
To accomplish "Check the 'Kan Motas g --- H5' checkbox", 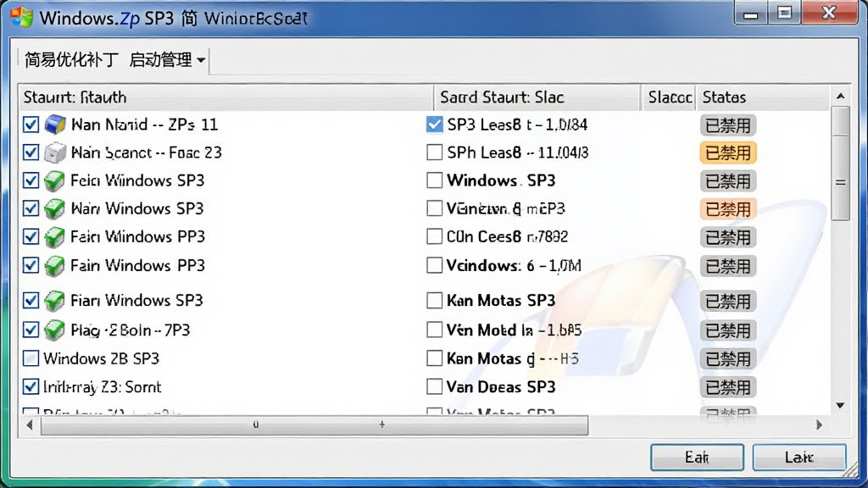I will [x=435, y=358].
